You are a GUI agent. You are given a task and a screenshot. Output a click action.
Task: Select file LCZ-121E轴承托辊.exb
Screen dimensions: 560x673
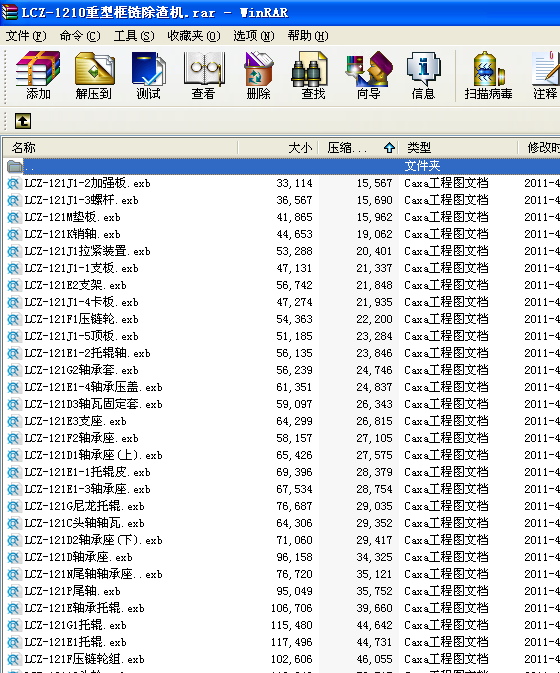pos(84,608)
